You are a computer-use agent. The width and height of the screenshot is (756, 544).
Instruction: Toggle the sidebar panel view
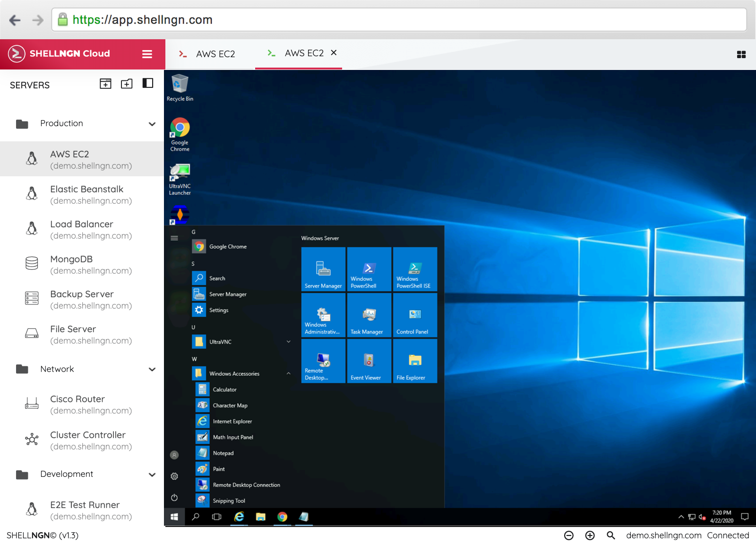(148, 83)
